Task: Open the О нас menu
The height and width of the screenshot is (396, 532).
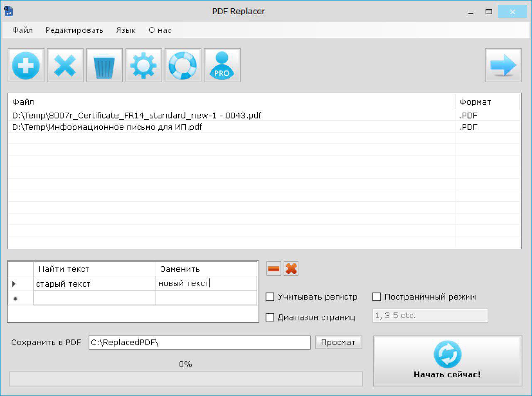Action: point(160,30)
